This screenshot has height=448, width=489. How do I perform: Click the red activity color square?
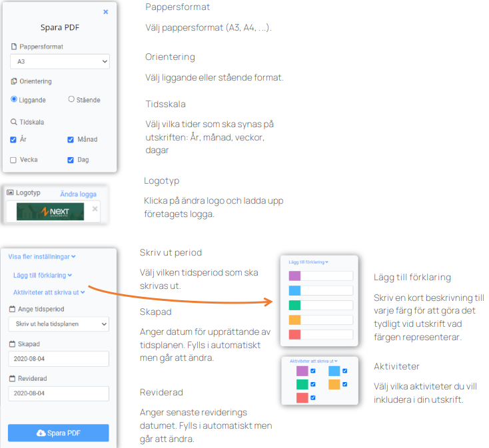tap(302, 398)
